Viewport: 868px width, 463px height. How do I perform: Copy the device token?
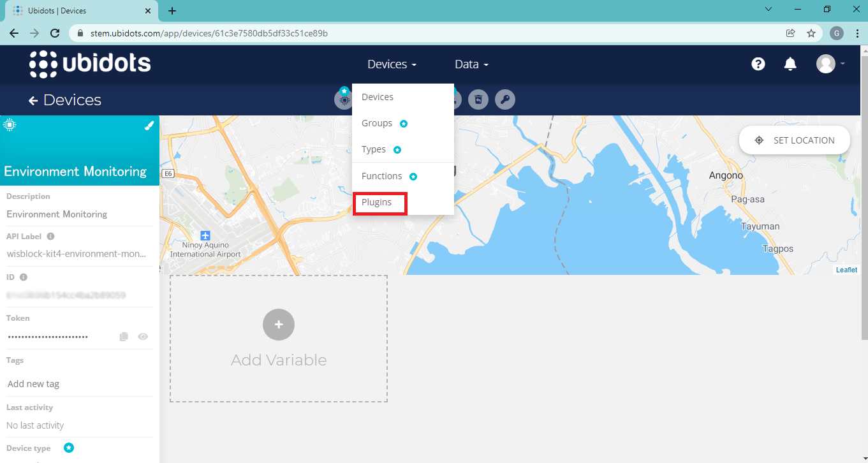(124, 337)
